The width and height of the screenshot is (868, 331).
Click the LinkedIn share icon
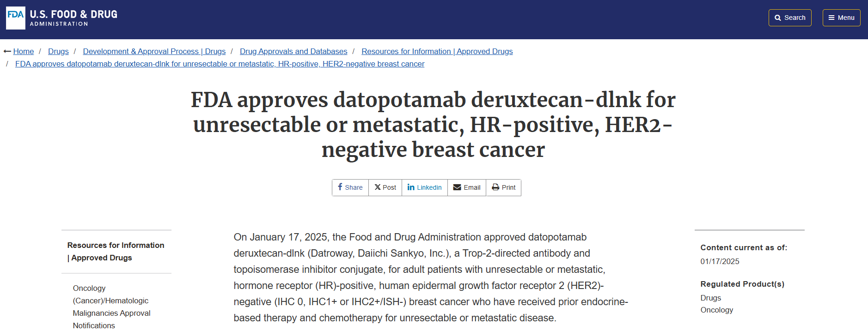(411, 187)
